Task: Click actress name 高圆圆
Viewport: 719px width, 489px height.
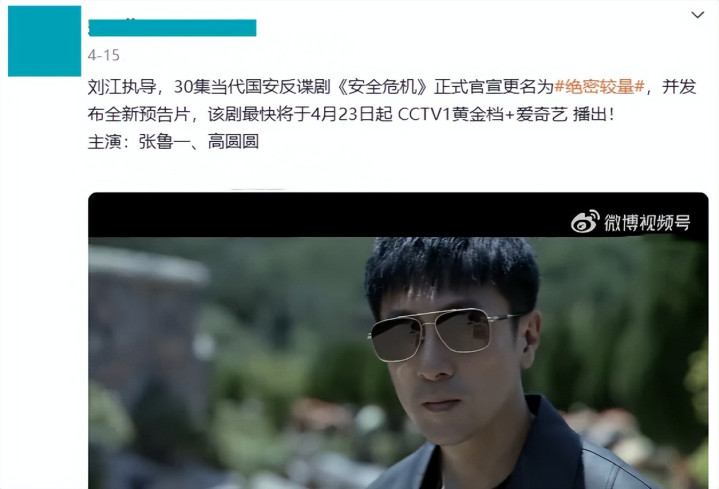Action: click(x=233, y=142)
